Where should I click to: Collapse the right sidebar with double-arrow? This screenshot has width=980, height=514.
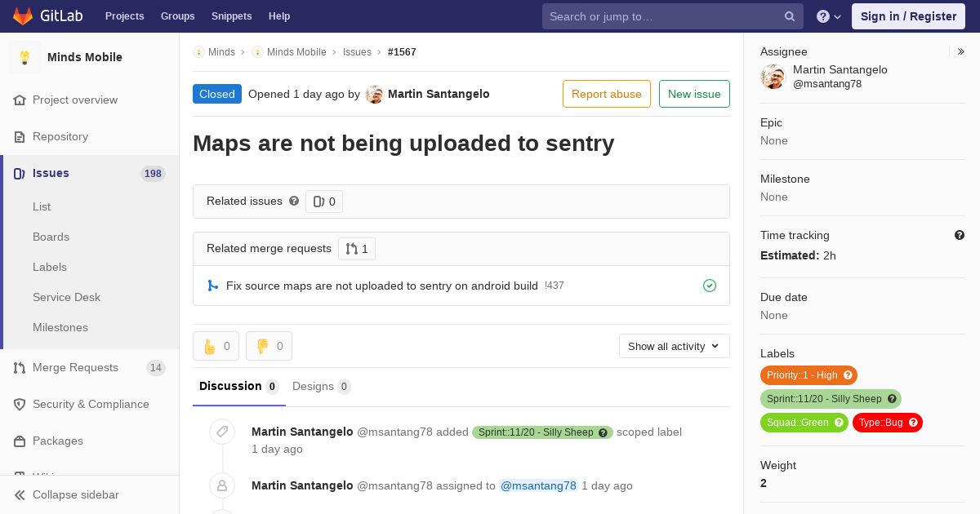[x=961, y=51]
